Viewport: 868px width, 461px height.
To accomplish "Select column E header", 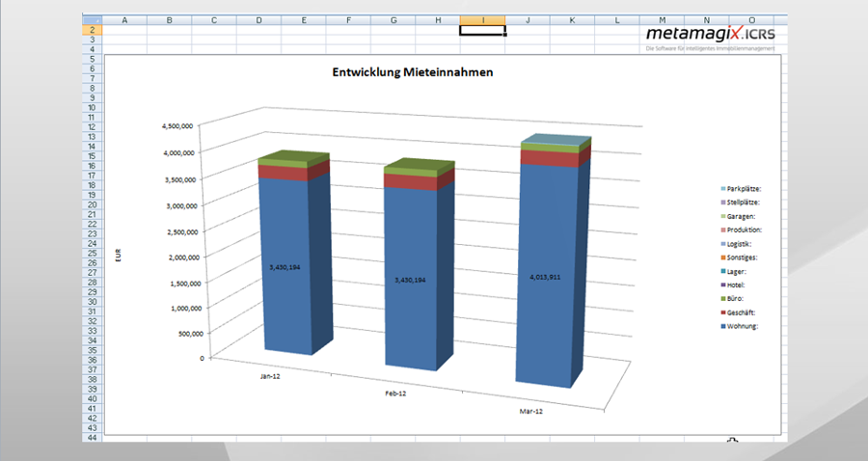I will tap(304, 20).
